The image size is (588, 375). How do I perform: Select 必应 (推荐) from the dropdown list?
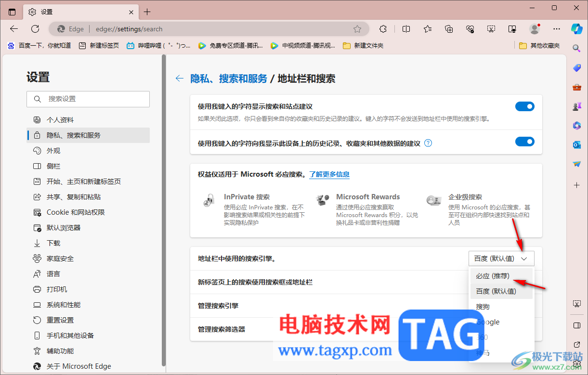coord(501,276)
